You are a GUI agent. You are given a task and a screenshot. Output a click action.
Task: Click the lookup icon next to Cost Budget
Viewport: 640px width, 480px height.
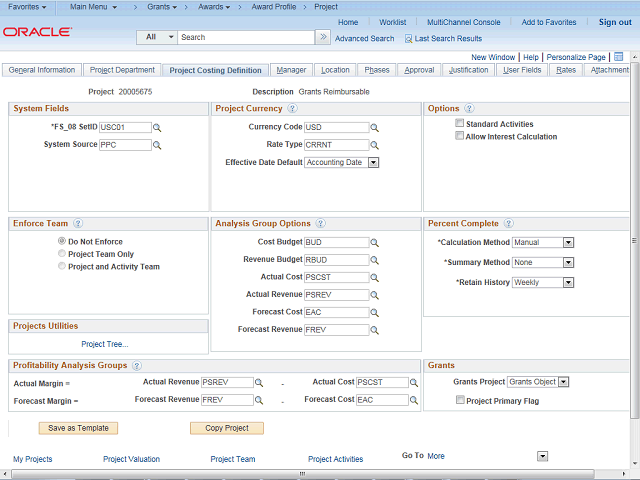pyautogui.click(x=375, y=242)
